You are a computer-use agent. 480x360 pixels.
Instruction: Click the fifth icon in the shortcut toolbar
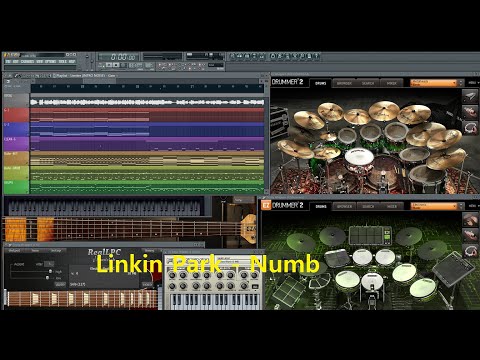pos(262,56)
